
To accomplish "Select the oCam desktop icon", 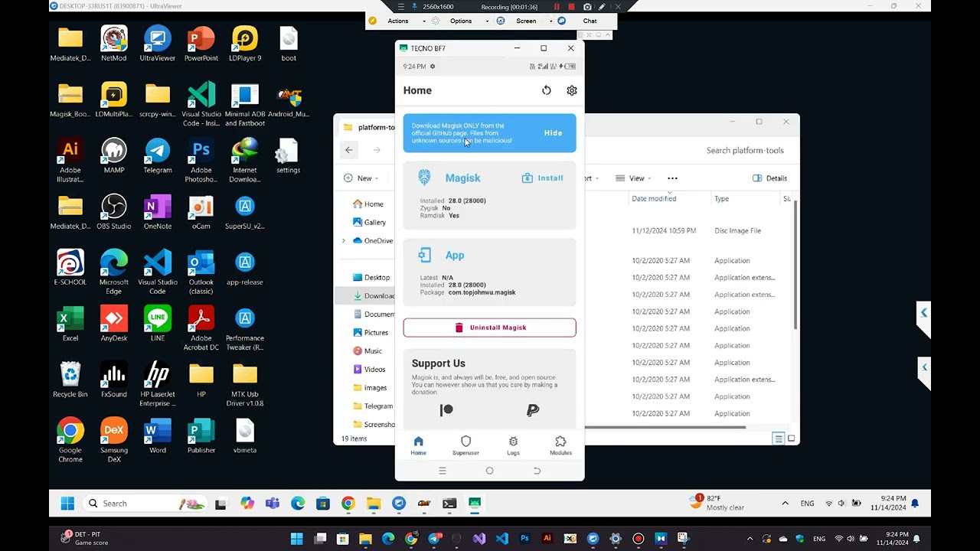I will click(x=201, y=212).
